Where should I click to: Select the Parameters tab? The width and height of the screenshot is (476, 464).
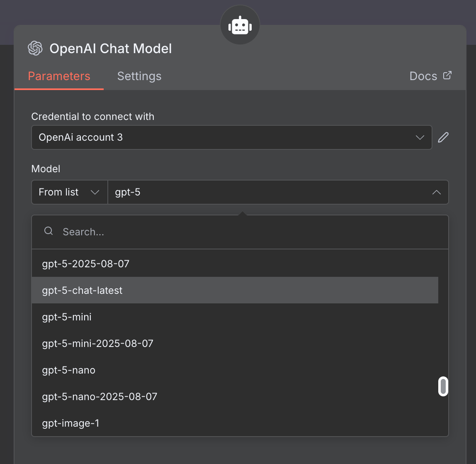coord(59,76)
